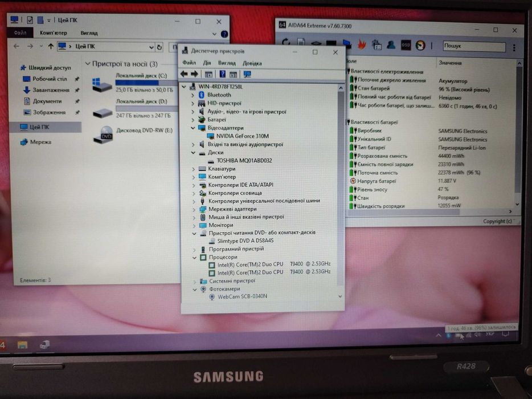Open Завантаження in Explorer sidebar
This screenshot has height=399, width=532.
coord(51,90)
